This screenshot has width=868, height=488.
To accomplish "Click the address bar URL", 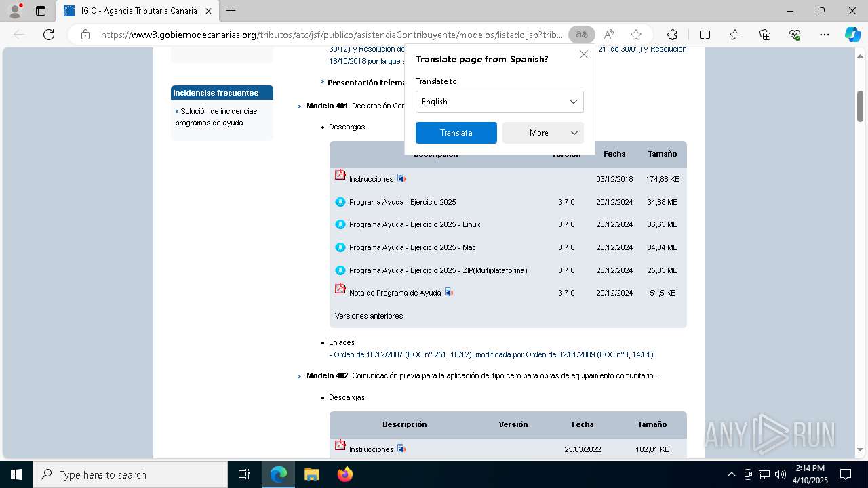I will coord(332,35).
